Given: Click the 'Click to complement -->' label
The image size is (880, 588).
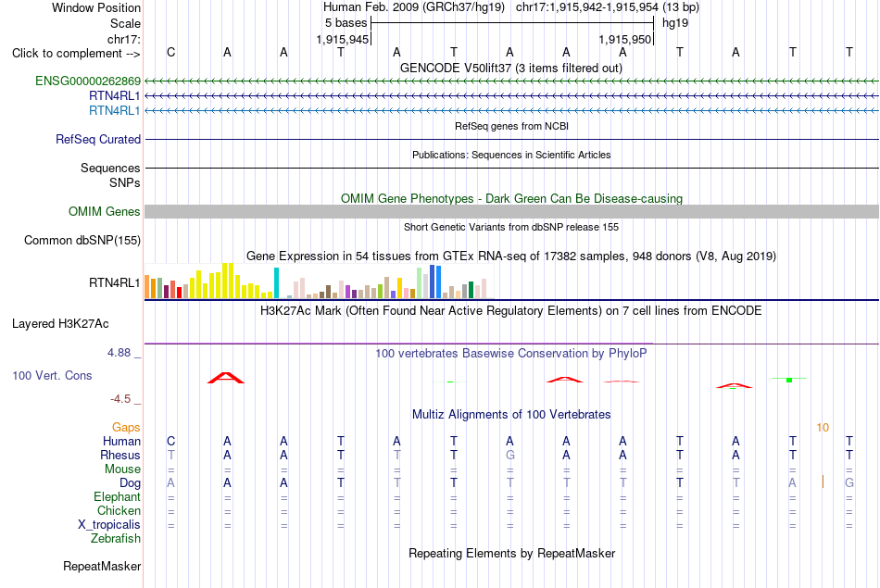Looking at the screenshot, I should coord(76,54).
